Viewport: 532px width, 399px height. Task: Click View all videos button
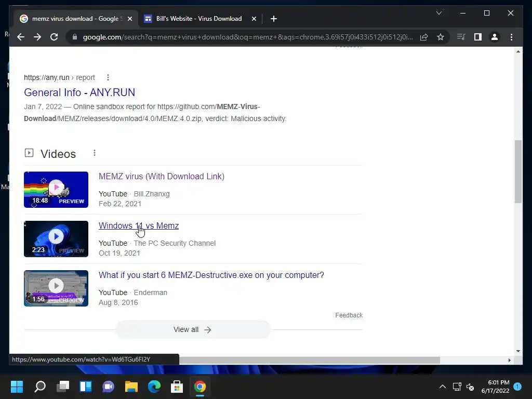pos(193,329)
